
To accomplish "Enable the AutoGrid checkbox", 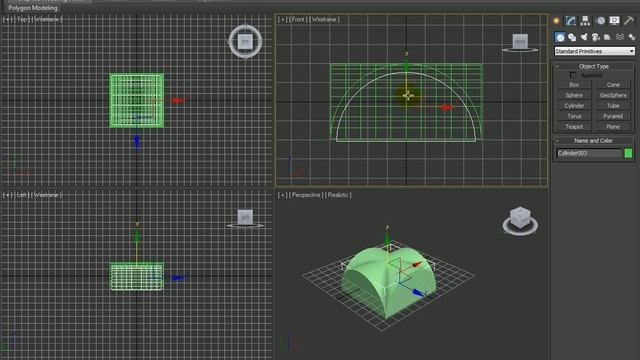I will [x=573, y=75].
